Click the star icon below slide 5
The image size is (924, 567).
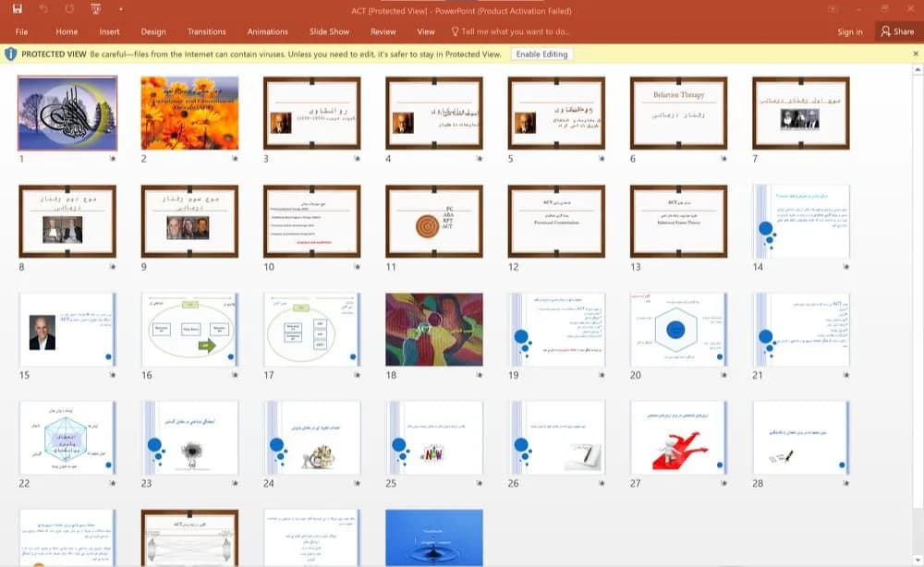coord(602,159)
